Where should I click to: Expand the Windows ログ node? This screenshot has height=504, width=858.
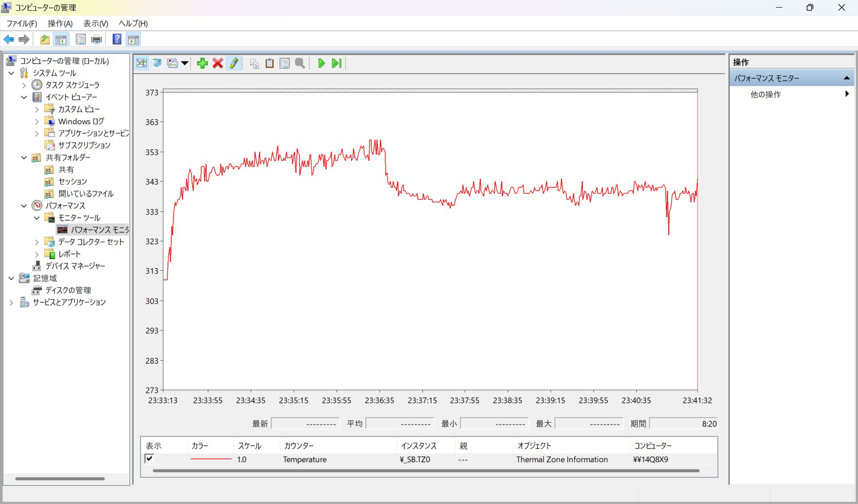coord(37,122)
